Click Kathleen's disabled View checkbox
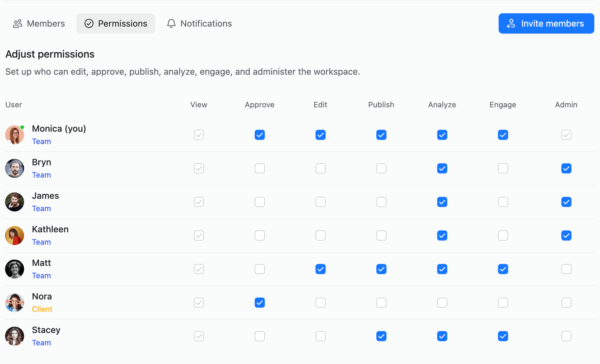Viewport: 600px width, 364px height. pyautogui.click(x=199, y=235)
